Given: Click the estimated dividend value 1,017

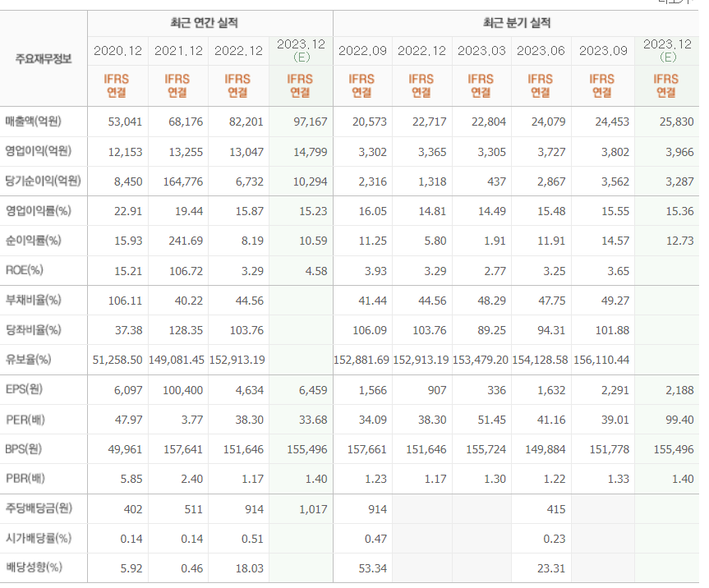Looking at the screenshot, I should point(313,510).
